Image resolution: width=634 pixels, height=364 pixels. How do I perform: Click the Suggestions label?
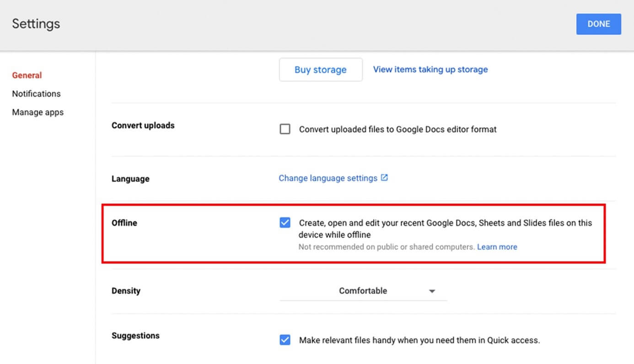[135, 336]
